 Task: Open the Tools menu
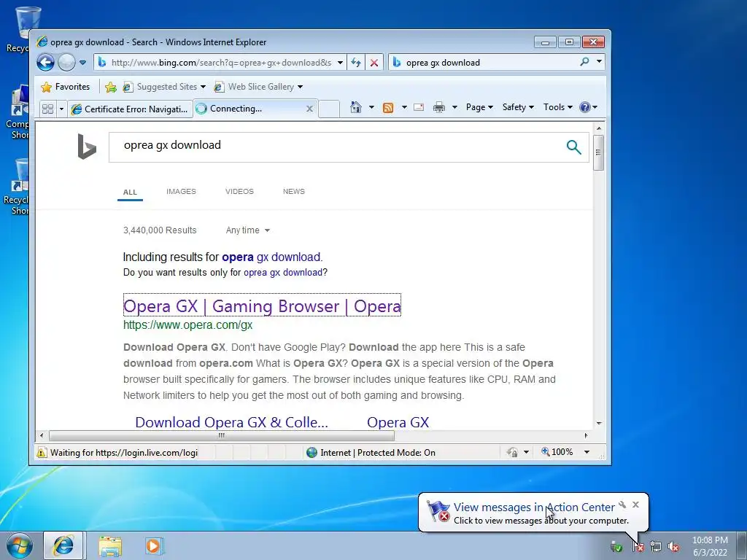(x=558, y=107)
